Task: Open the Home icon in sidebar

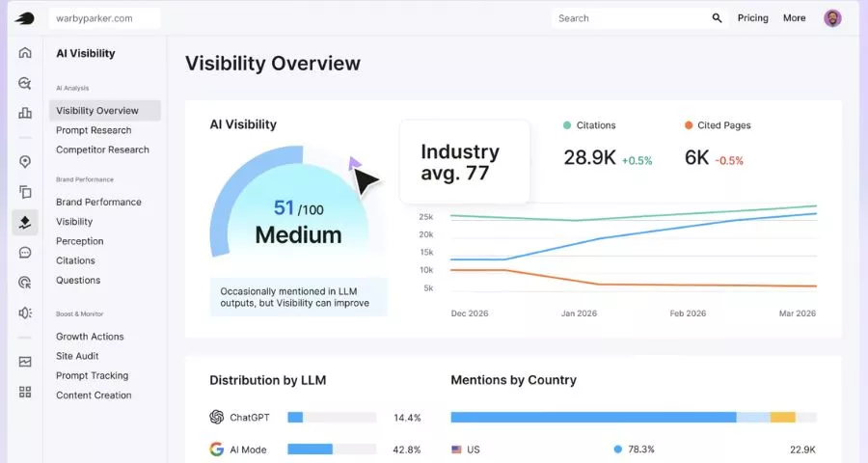Action: 25,53
